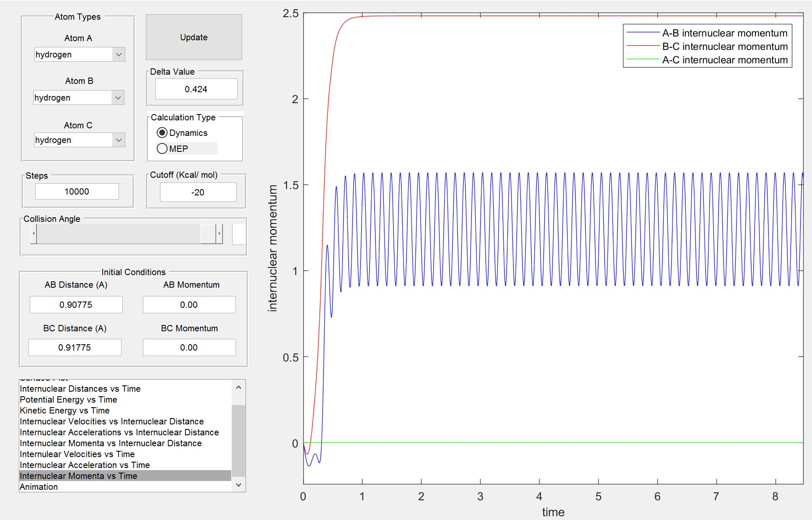Image resolution: width=812 pixels, height=520 pixels.
Task: Select Internuclear Distances vs Time
Action: (80, 389)
